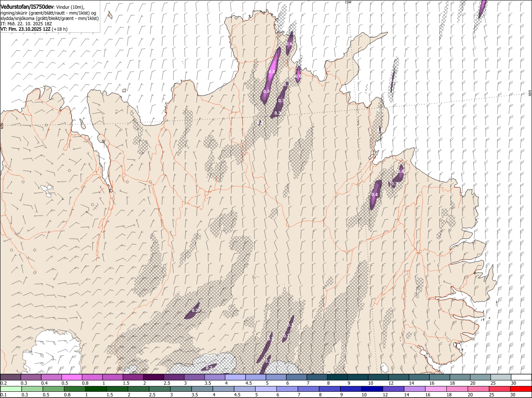532x398 pixels.
Task: Choose upper legend swatch labeled 1.5
Action: (133, 377)
